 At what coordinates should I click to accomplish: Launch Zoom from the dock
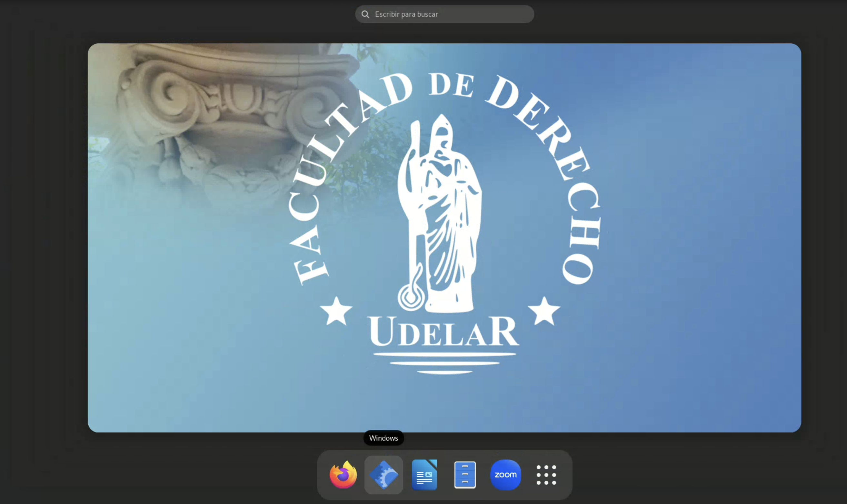505,474
